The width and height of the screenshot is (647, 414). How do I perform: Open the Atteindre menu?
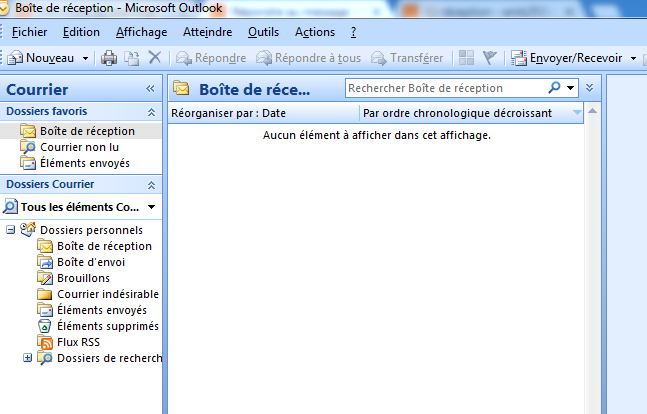point(208,32)
